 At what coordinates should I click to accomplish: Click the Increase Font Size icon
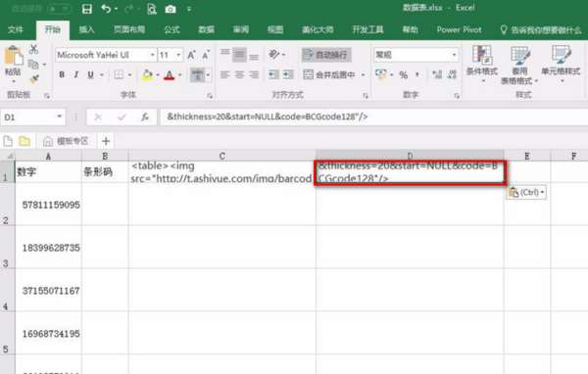point(191,55)
